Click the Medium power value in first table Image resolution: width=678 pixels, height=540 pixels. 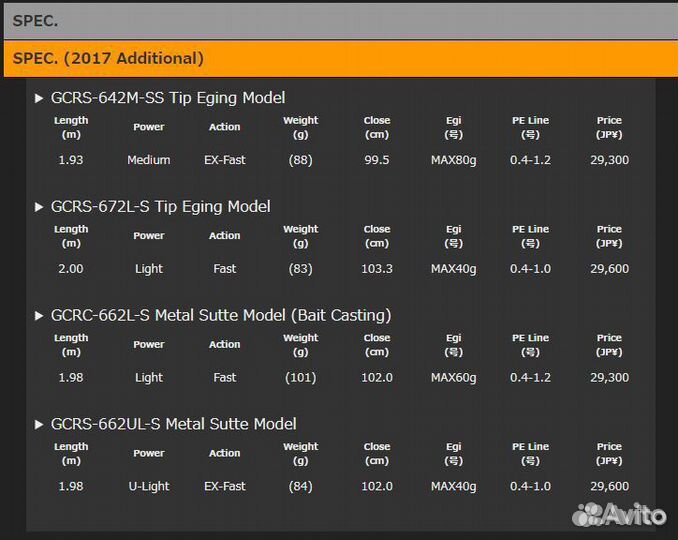tap(149, 160)
